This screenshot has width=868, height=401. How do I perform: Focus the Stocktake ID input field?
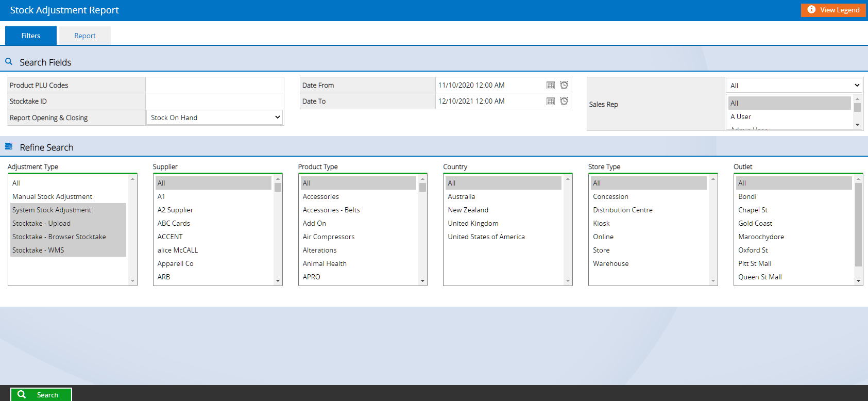214,101
